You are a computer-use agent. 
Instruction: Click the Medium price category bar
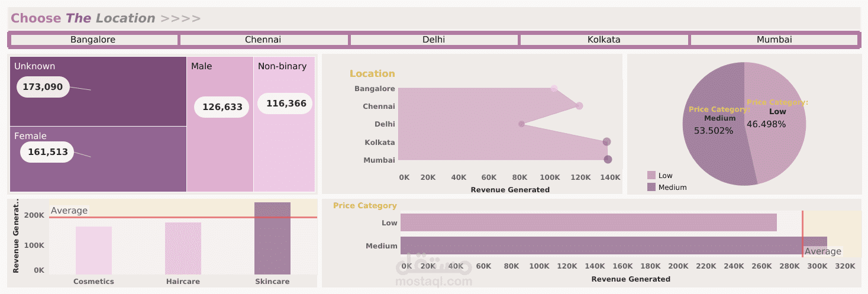coord(614,245)
